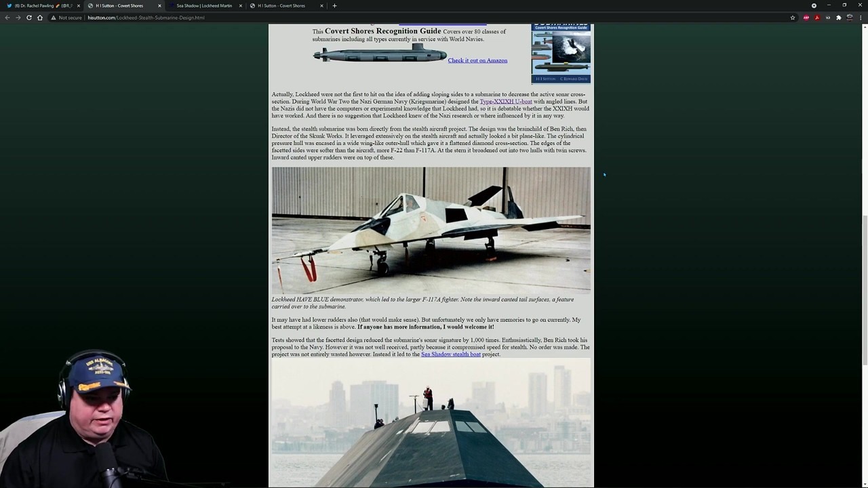Open the browser home page
The width and height of the screenshot is (868, 488).
pos(40,18)
